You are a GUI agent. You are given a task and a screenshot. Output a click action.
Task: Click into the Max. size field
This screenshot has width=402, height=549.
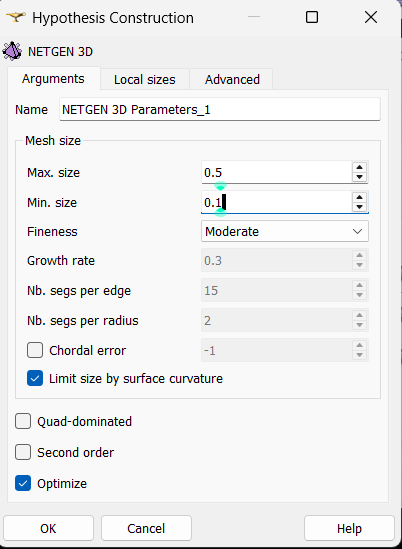coord(277,172)
